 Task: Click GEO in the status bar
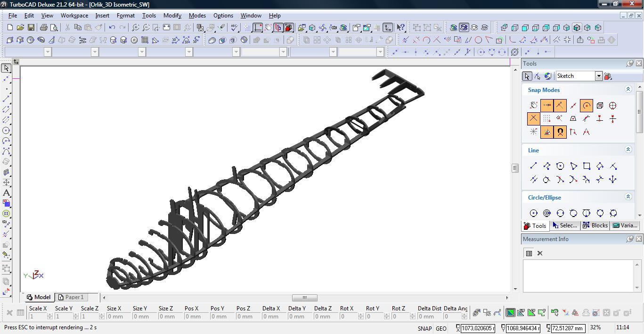tap(441, 328)
